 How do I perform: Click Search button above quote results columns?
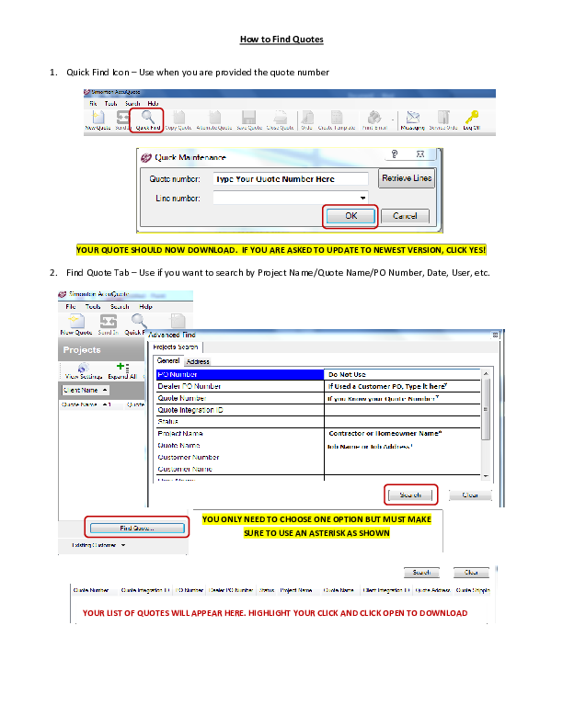[421, 572]
